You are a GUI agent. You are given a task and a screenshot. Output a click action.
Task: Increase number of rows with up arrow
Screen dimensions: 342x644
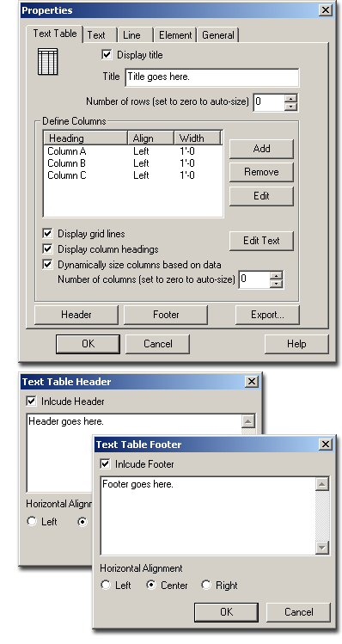pyautogui.click(x=290, y=99)
